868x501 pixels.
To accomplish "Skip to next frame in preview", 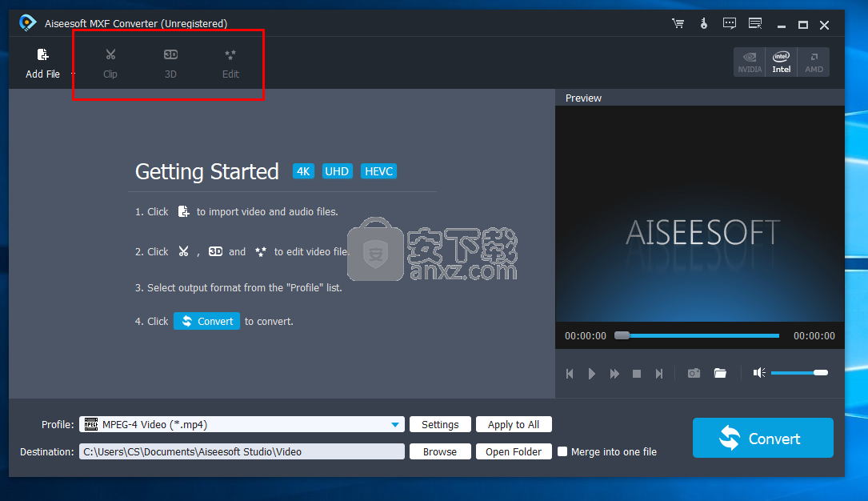I will tap(658, 374).
